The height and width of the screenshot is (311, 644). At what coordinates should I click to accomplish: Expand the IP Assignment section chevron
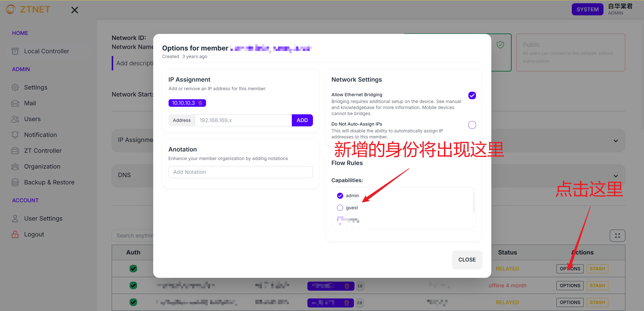click(x=616, y=141)
